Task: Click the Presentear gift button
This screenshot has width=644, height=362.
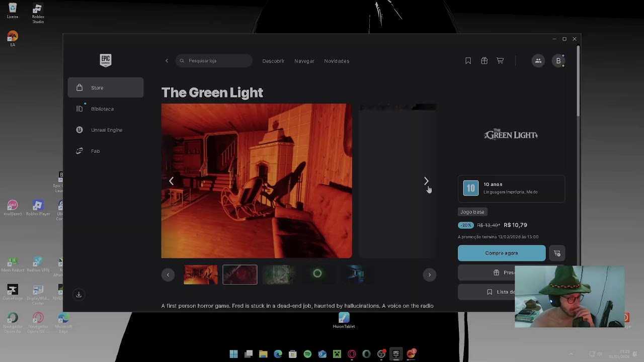Action: 487,273
